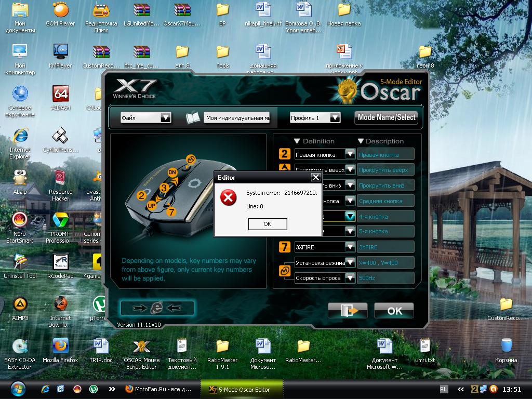Click the exit door button in Oscar
The image size is (532, 399).
(348, 311)
